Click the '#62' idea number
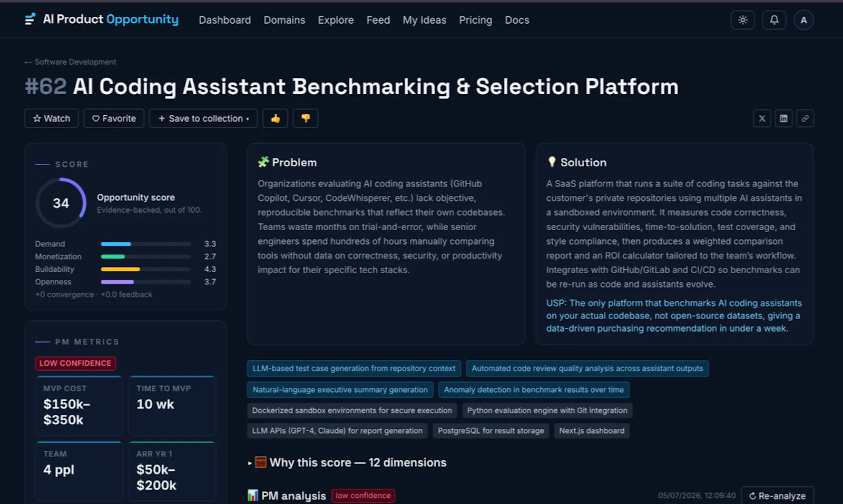This screenshot has width=843, height=504. (46, 86)
